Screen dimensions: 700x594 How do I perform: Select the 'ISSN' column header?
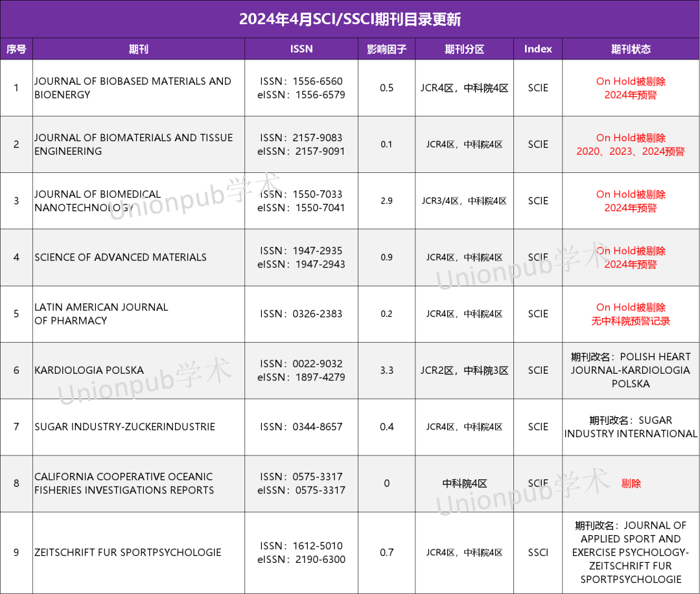(x=301, y=49)
